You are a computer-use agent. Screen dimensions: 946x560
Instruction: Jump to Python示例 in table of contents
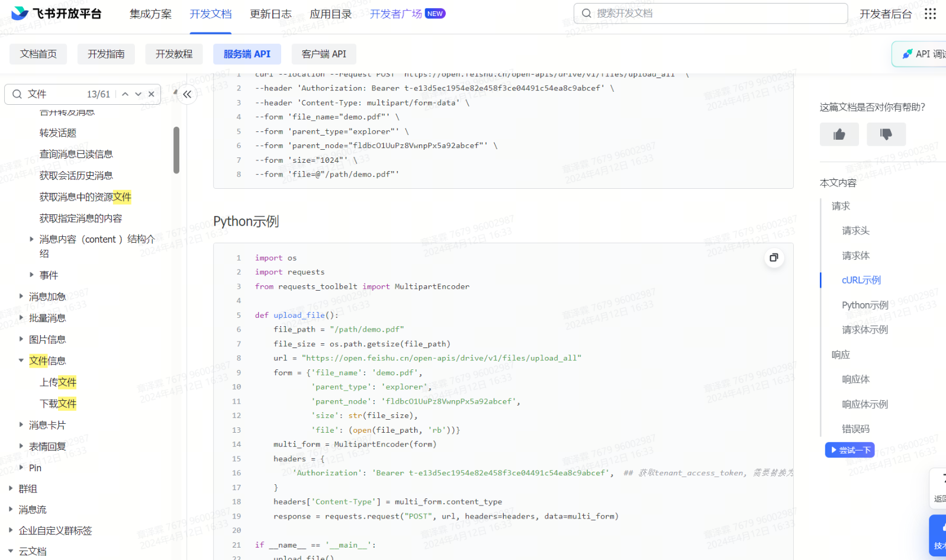click(865, 305)
